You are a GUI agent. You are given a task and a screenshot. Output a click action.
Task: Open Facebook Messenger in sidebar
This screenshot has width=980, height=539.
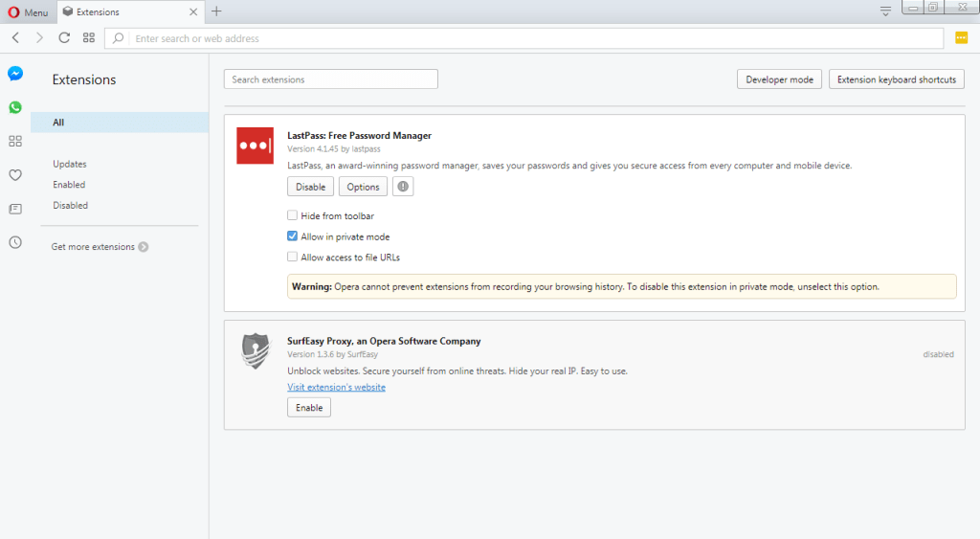click(15, 74)
